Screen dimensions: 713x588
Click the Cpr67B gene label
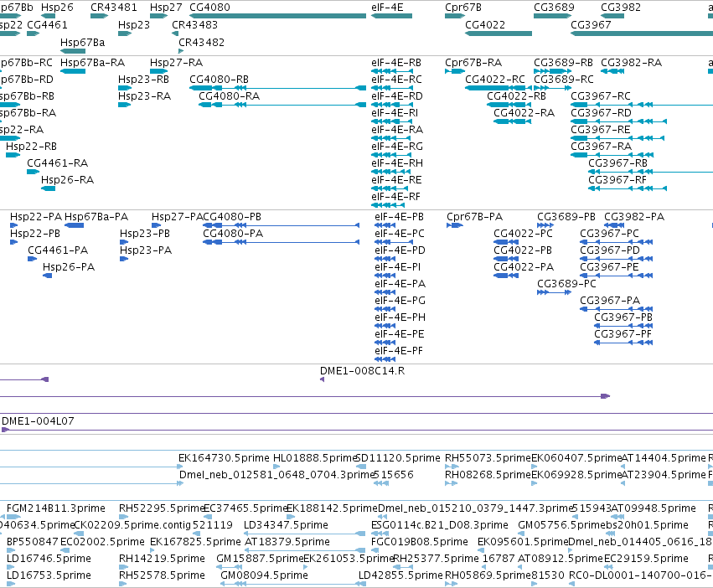(463, 8)
